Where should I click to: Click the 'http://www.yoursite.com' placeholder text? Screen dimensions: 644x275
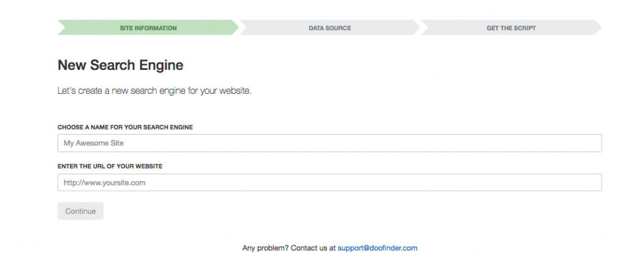pyautogui.click(x=104, y=183)
